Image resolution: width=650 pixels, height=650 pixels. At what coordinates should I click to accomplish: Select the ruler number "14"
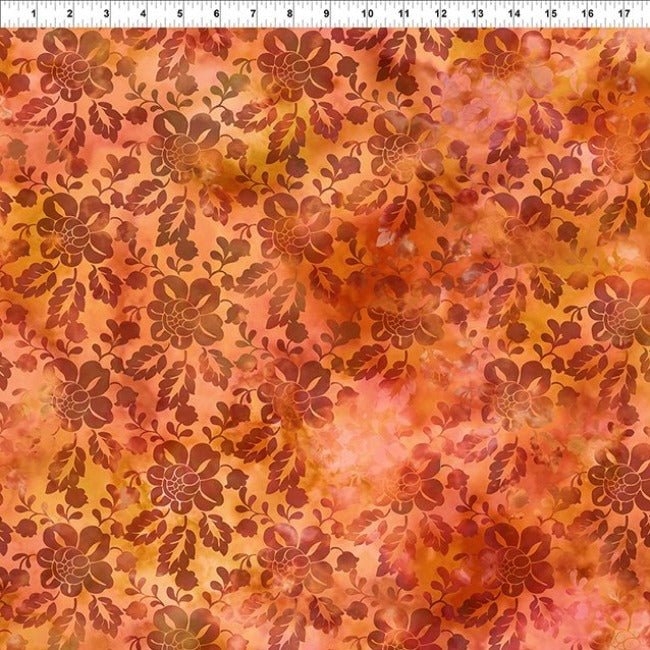coord(514,14)
